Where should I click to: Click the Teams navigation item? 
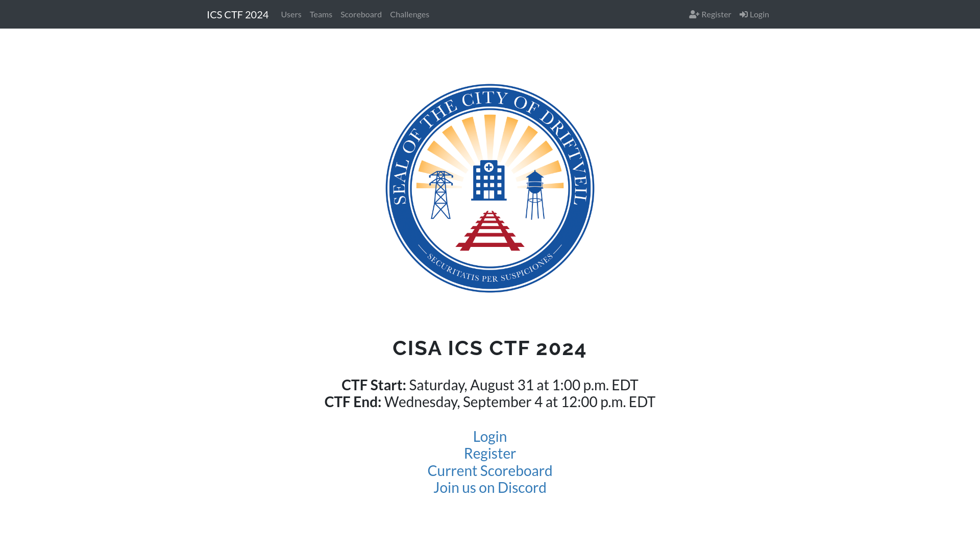point(321,14)
